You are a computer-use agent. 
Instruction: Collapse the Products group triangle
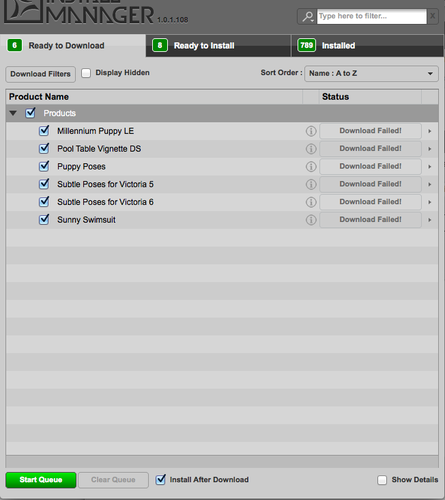pos(13,113)
